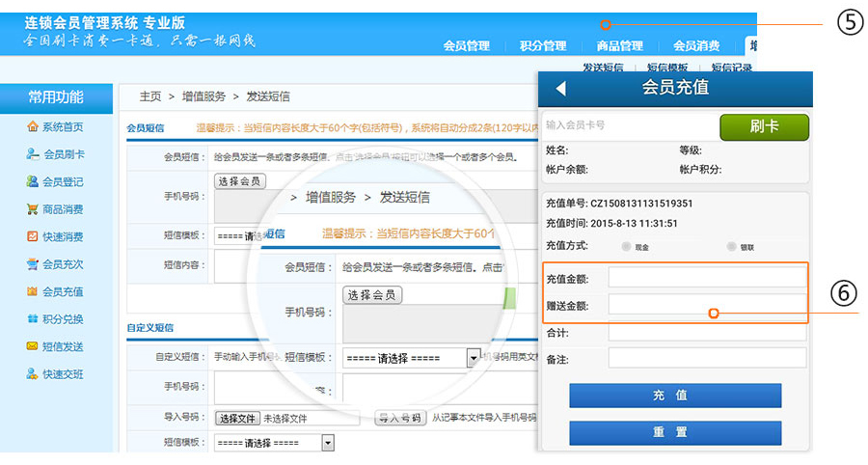The image size is (868, 465).
Task: Click the 备注 input field
Action: 708,358
